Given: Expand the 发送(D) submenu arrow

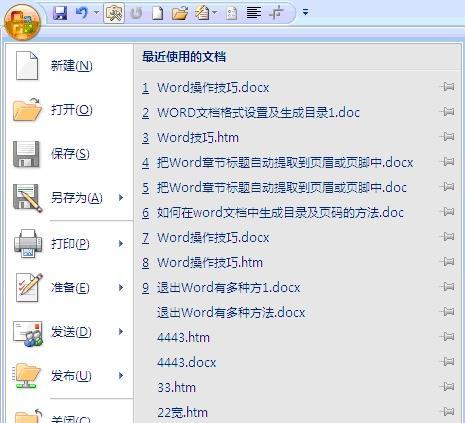Looking at the screenshot, I should click(x=121, y=331).
